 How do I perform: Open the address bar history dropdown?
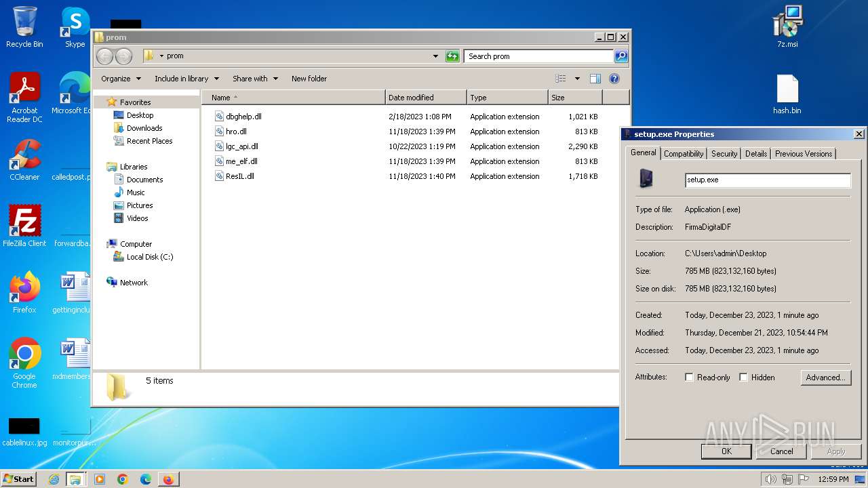point(435,56)
